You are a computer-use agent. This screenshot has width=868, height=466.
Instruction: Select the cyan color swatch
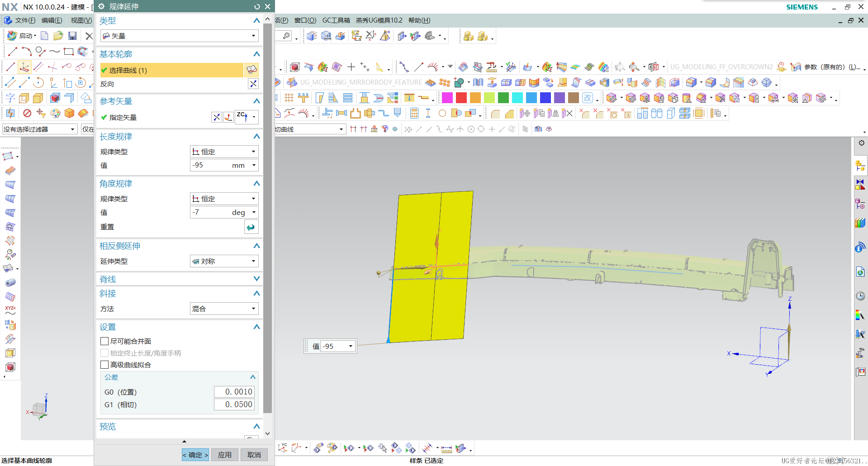[517, 98]
